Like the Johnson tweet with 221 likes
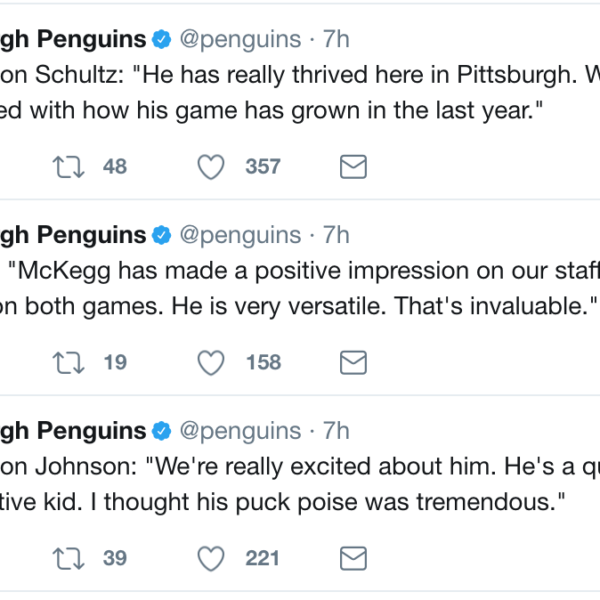Viewport: 600px width, 600px height. [x=211, y=557]
